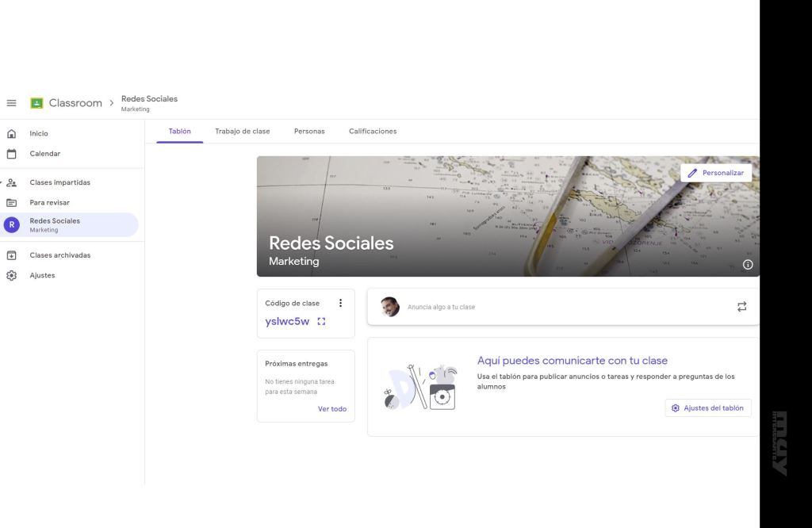Image resolution: width=812 pixels, height=528 pixels.
Task: Switch to the Personas tab
Action: (x=308, y=132)
